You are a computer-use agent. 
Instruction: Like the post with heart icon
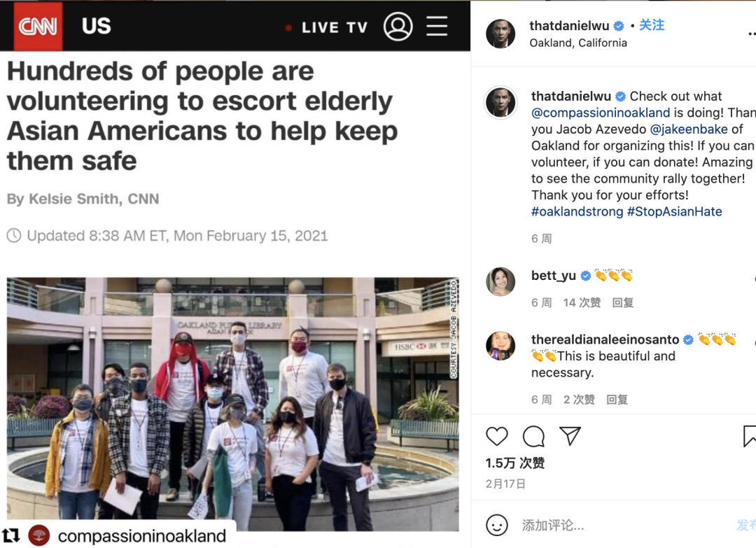point(496,436)
